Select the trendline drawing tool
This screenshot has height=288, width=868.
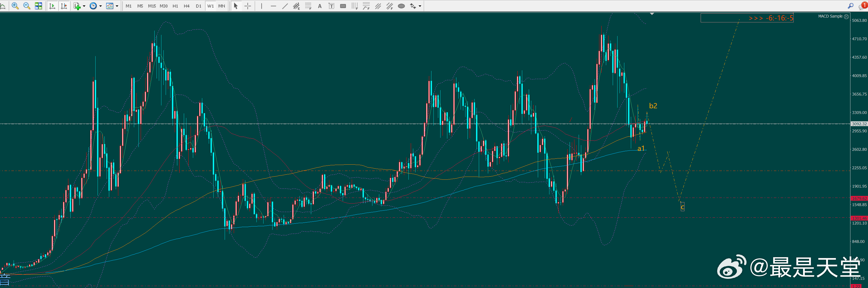[x=285, y=6]
